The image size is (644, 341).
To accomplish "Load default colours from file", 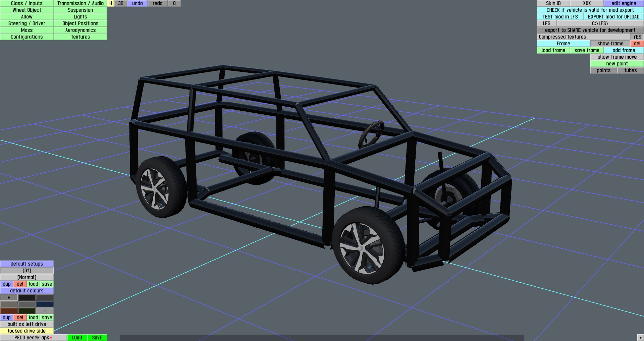I will 34,318.
